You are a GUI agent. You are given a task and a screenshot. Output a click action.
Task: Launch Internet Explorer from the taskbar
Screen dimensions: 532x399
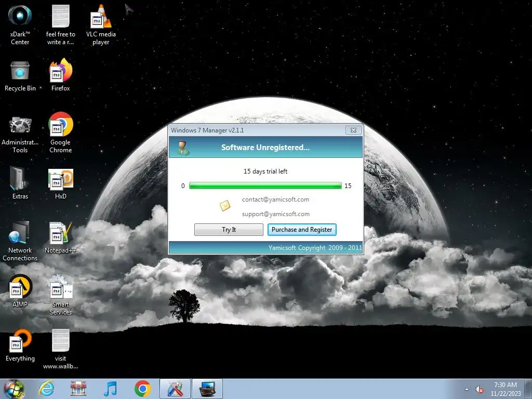coord(46,389)
